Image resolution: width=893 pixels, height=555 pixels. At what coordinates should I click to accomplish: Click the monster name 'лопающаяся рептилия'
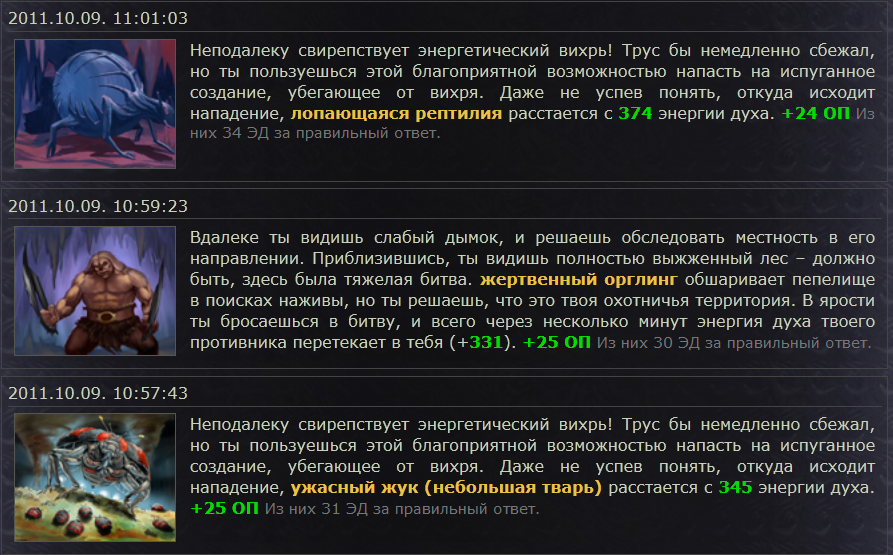(396, 114)
